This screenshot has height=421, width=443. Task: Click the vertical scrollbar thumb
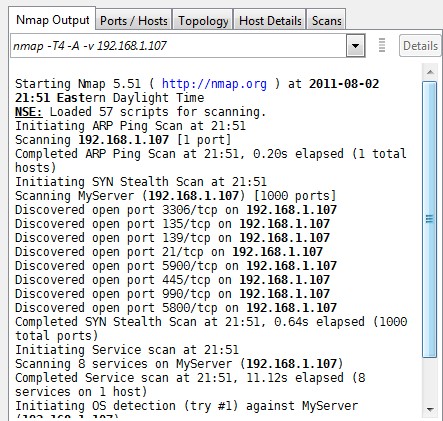(x=430, y=219)
